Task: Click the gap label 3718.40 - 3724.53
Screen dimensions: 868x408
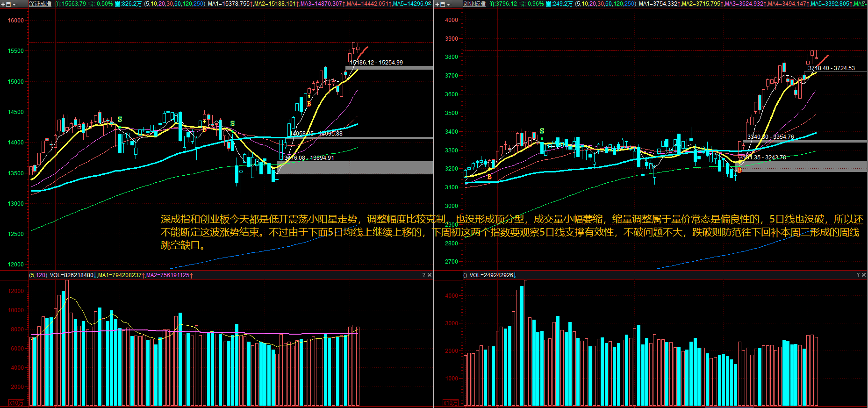Action: tap(832, 68)
